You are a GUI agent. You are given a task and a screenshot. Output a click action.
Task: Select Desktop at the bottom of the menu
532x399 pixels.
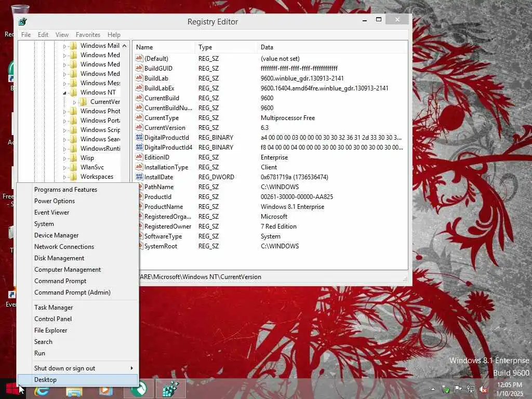(78, 380)
